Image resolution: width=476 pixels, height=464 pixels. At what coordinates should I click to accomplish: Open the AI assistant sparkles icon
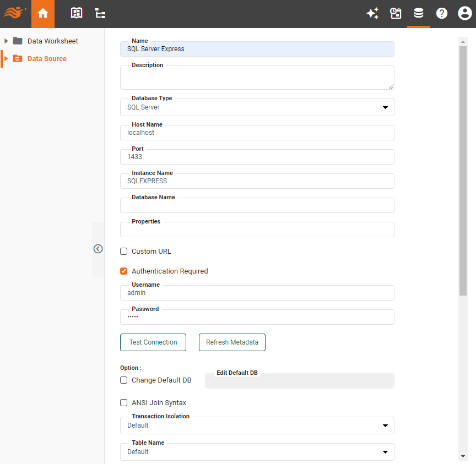(x=372, y=13)
